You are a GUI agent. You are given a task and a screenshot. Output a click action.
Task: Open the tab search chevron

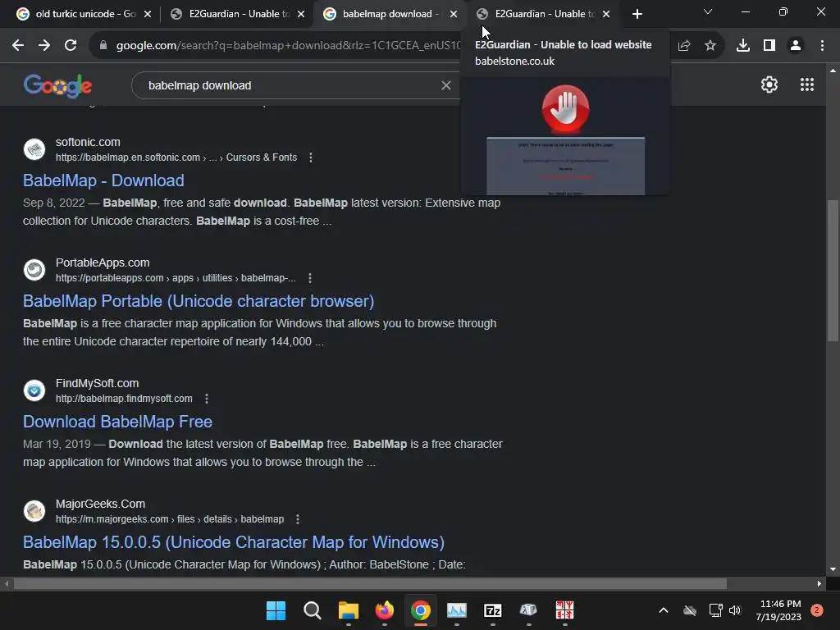[x=708, y=11]
